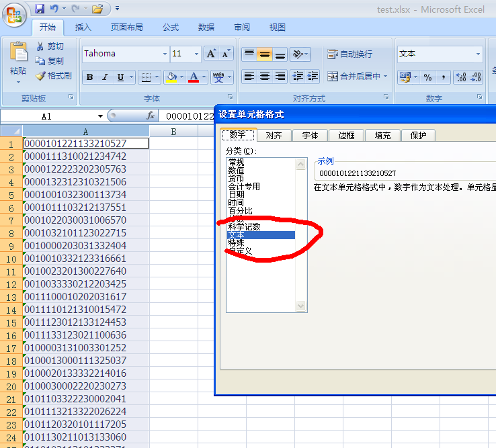Image resolution: width=496 pixels, height=448 pixels.
Task: Expand the font size 11 dropdown
Action: pos(197,54)
